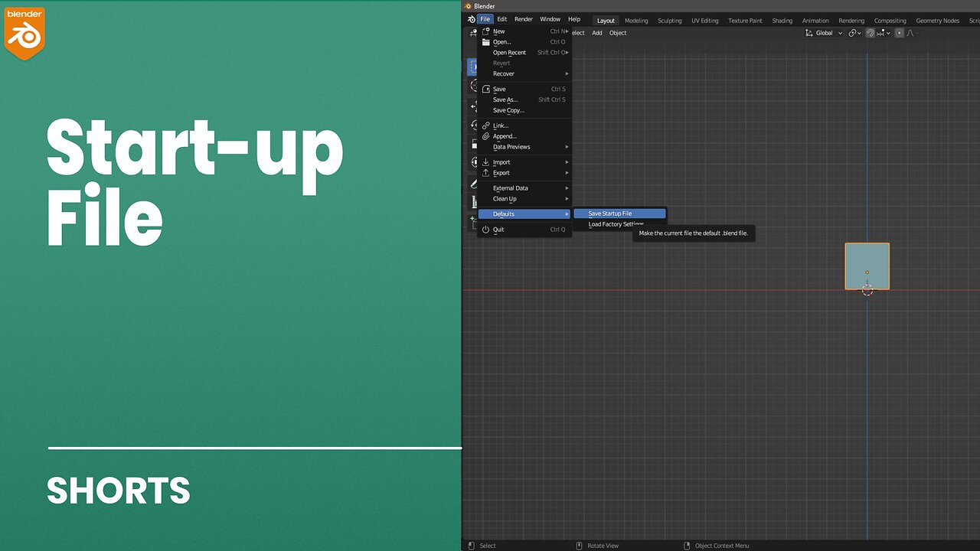
Task: Open the proportional falloff curve dropdown
Action: (912, 33)
